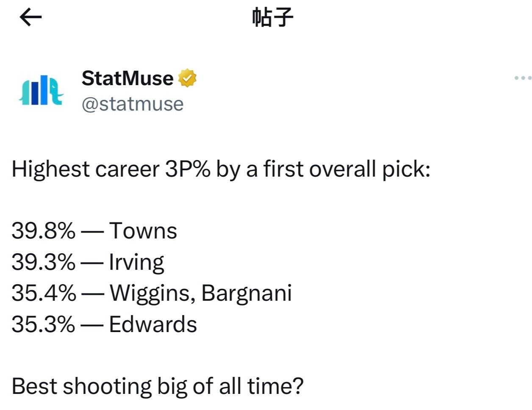Open the StatMuse profile avatar
Image resolution: width=532 pixels, height=410 pixels.
[x=41, y=90]
